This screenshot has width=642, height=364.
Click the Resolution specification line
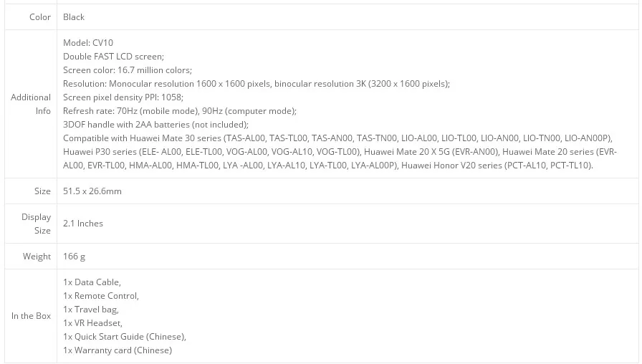click(x=257, y=84)
